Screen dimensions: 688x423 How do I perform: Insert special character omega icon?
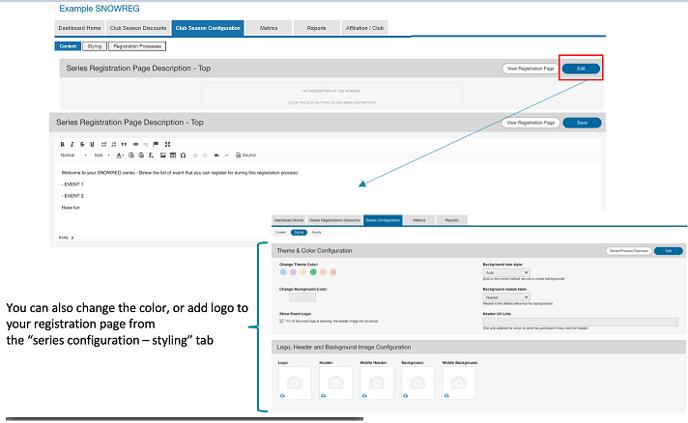click(183, 155)
